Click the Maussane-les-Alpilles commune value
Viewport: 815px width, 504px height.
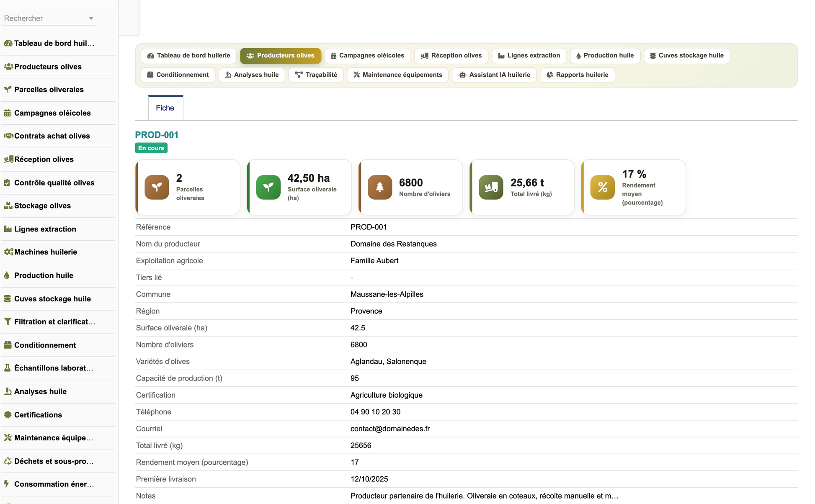(x=387, y=294)
